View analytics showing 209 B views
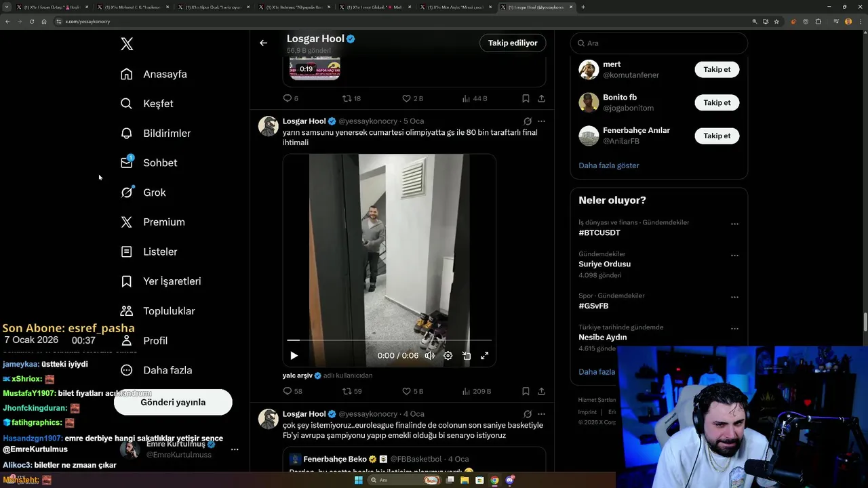Screen dimensions: 868x488 476,391
